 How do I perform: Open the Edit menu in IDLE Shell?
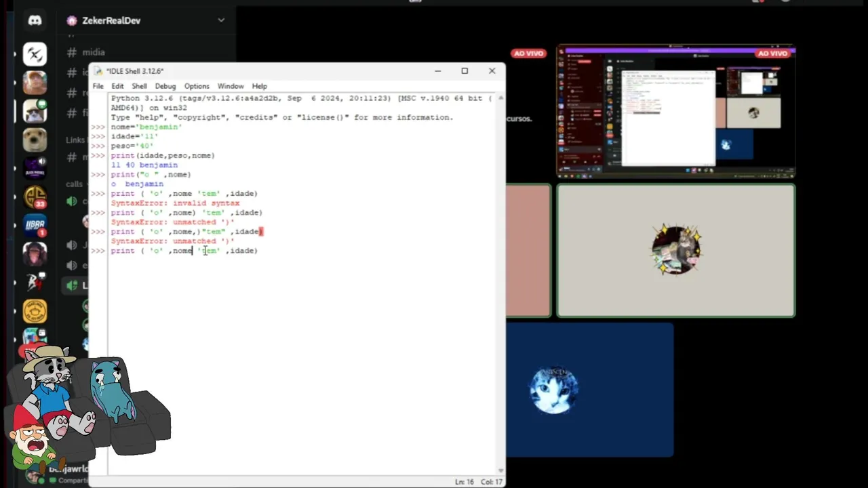point(117,86)
